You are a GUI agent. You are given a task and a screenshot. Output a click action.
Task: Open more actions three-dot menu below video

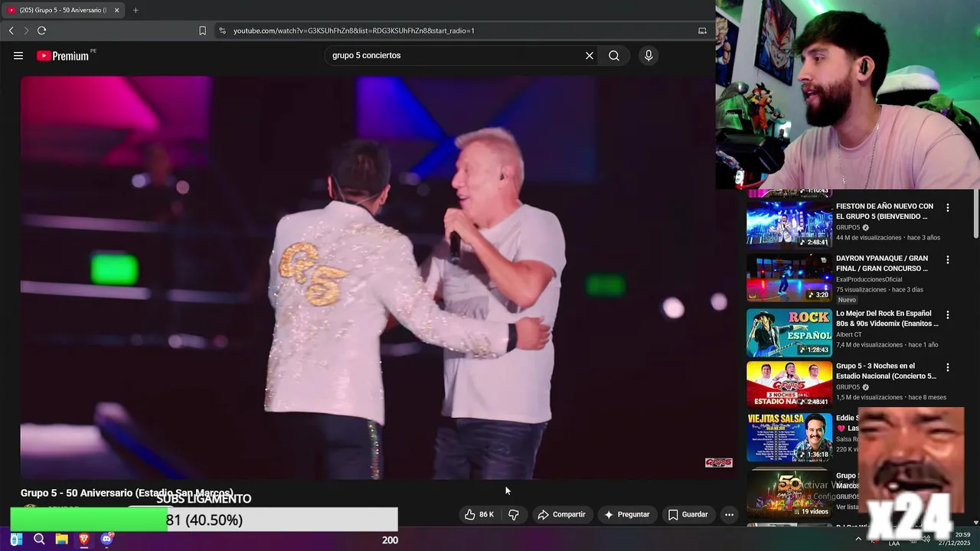pos(729,514)
